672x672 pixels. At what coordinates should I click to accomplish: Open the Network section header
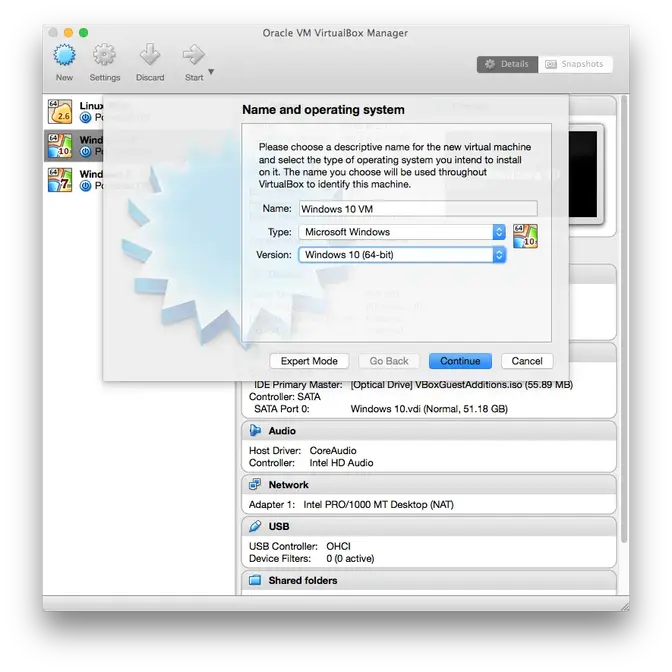(x=429, y=485)
